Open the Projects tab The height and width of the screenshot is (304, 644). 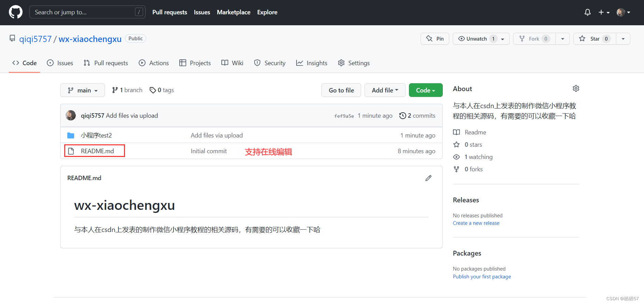pyautogui.click(x=195, y=63)
